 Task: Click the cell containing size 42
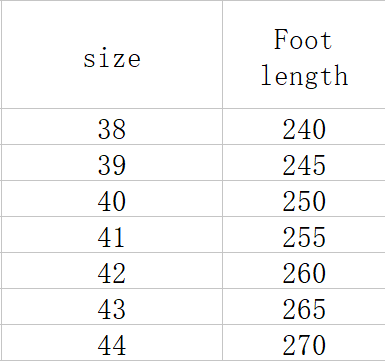112,271
